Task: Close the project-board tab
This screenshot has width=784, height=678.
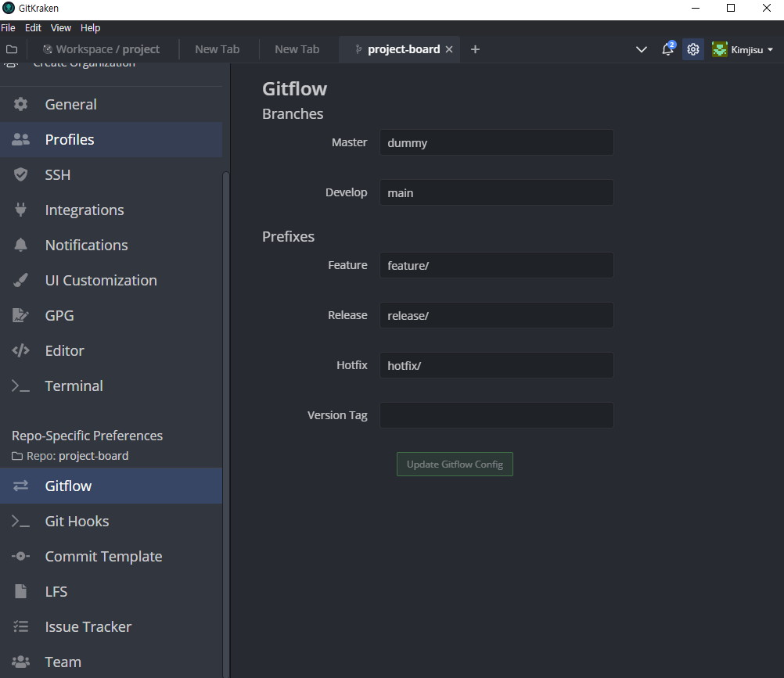Action: coord(449,49)
